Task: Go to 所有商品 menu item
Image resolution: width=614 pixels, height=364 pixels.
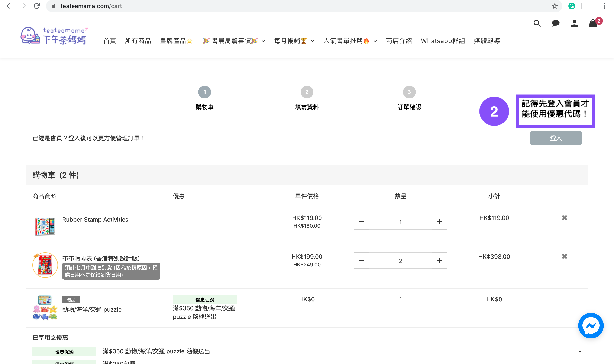Action: (x=138, y=41)
